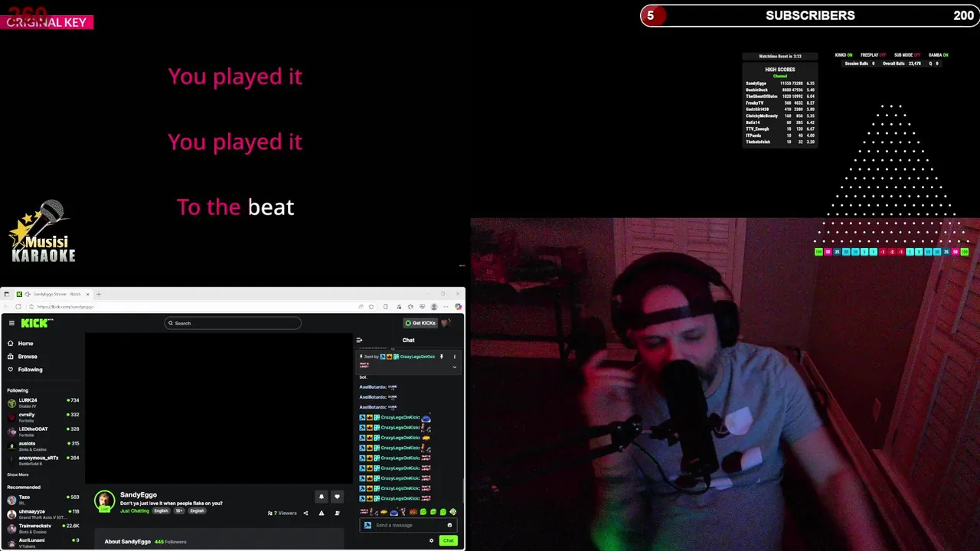Click the last chat quick-emote
The height and width of the screenshot is (551, 980).
pos(452,512)
